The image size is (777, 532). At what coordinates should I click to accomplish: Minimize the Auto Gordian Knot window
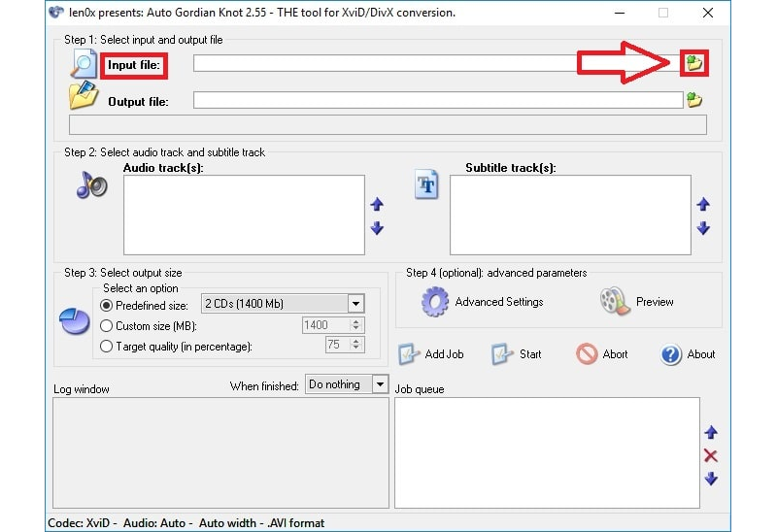620,13
